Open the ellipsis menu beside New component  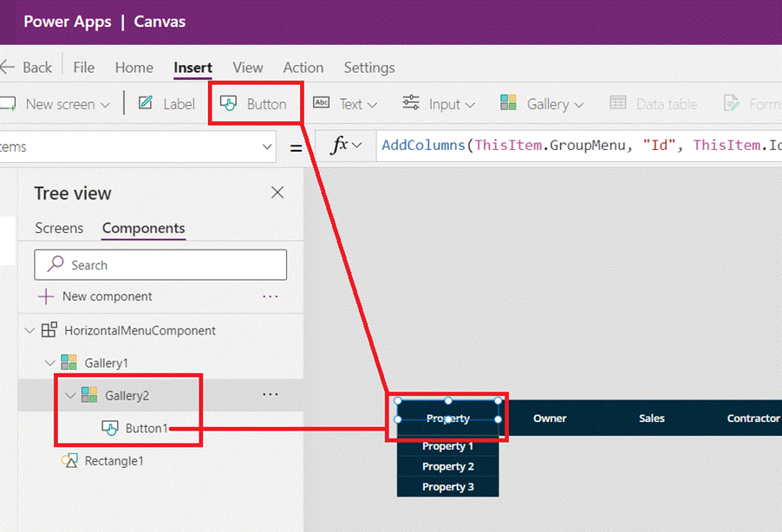[270, 296]
